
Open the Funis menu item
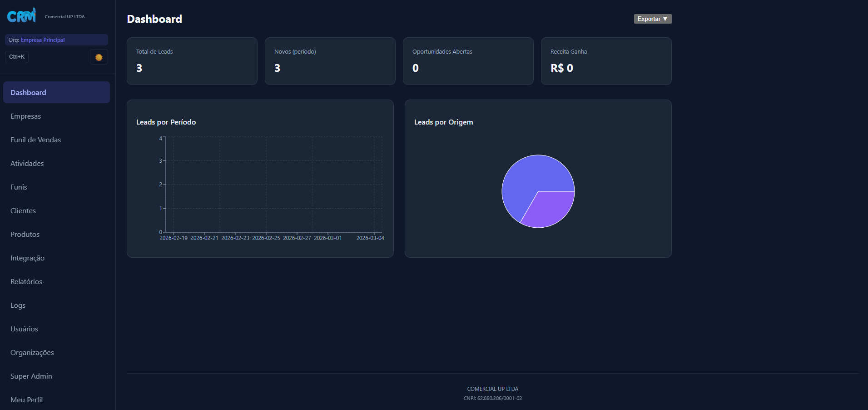pos(19,187)
